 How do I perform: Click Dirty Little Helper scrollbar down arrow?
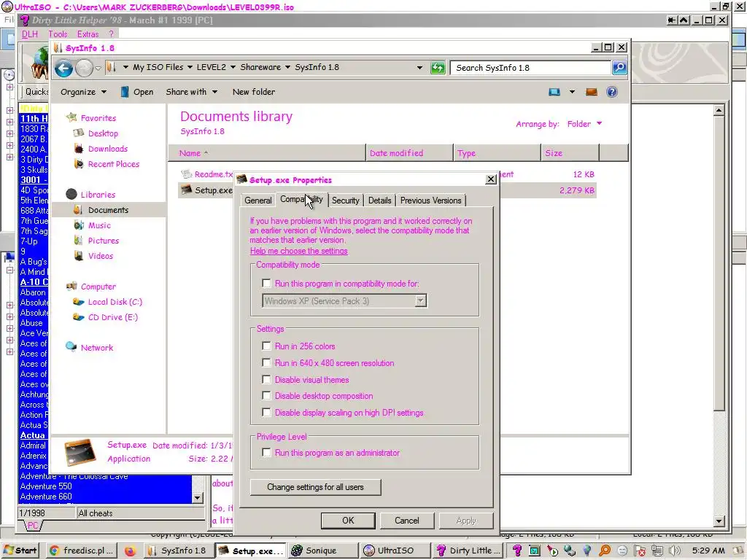(x=719, y=521)
